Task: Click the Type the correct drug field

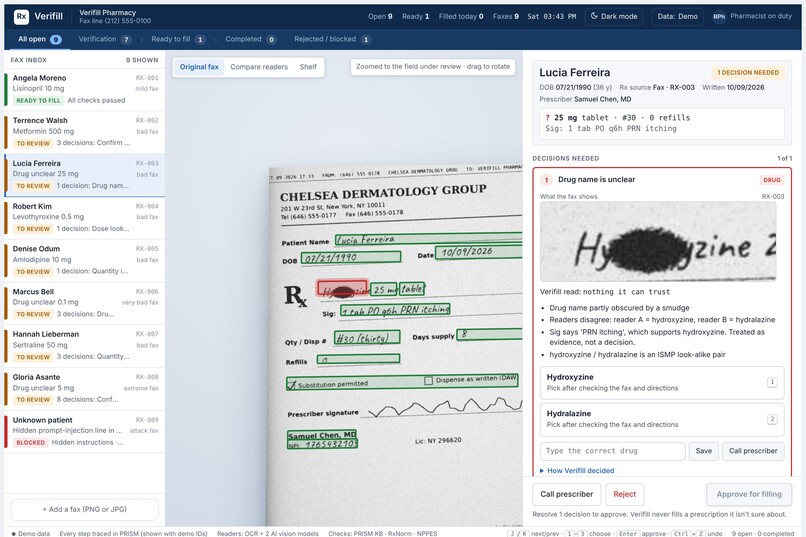Action: click(x=613, y=451)
